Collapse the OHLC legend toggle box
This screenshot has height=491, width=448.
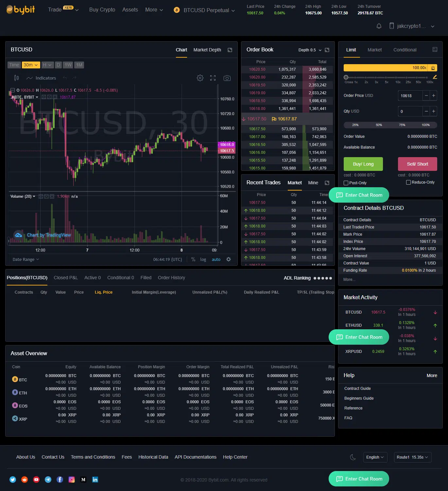[12, 90]
